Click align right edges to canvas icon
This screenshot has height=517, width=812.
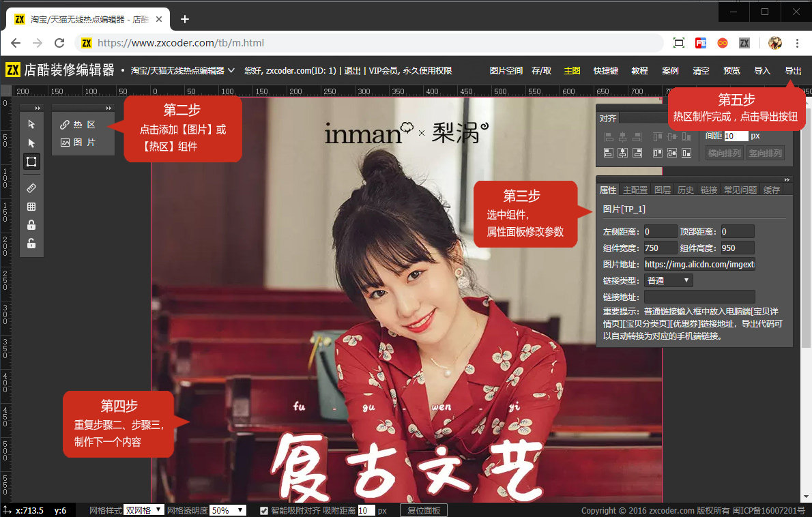637,153
